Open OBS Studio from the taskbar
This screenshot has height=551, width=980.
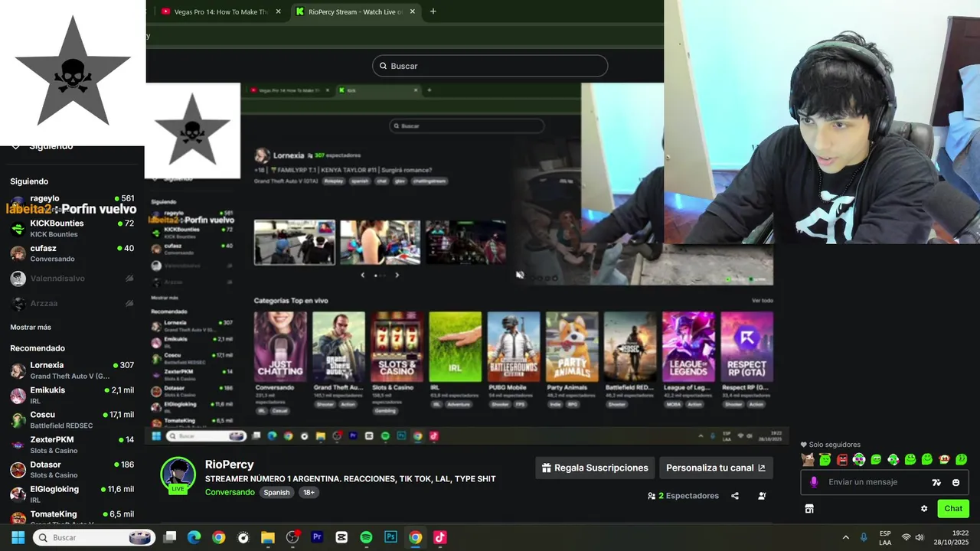[x=292, y=537]
